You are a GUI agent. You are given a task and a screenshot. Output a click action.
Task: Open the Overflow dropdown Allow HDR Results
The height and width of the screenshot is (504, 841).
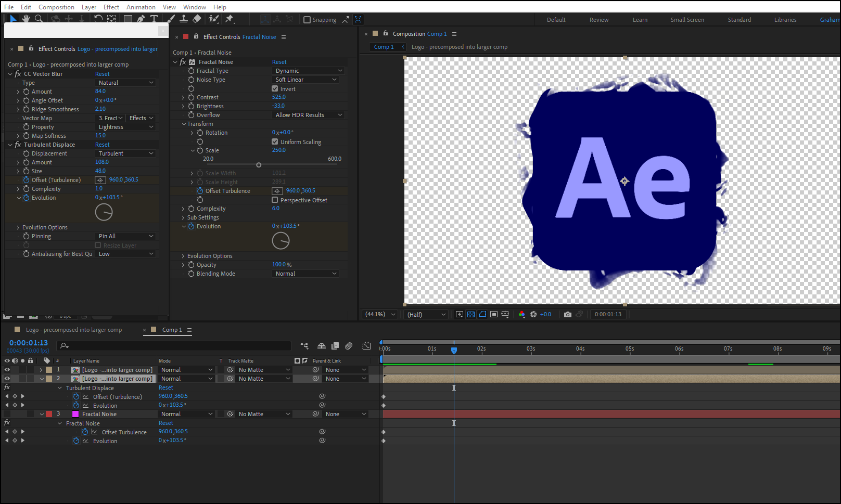[x=308, y=115]
